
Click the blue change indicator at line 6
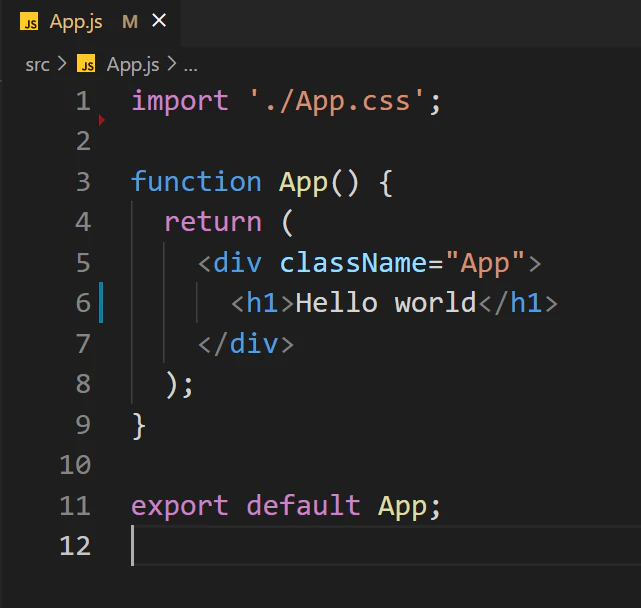point(101,303)
